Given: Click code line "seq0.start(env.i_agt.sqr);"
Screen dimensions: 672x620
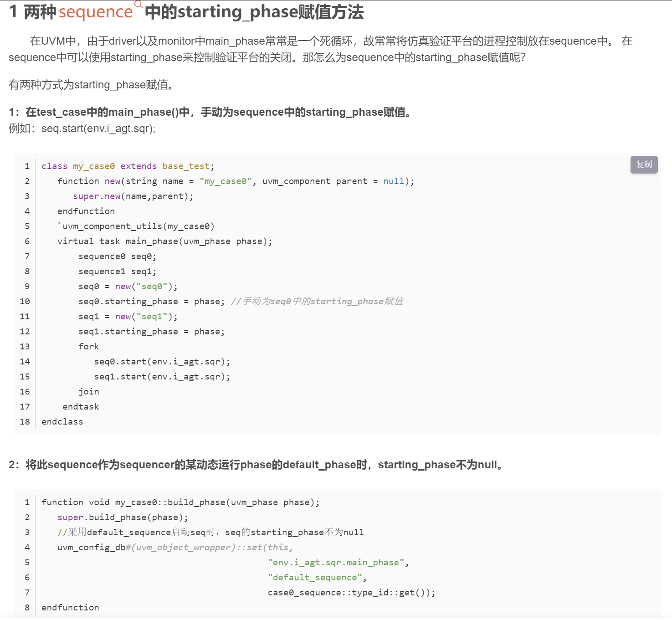Looking at the screenshot, I should [162, 362].
